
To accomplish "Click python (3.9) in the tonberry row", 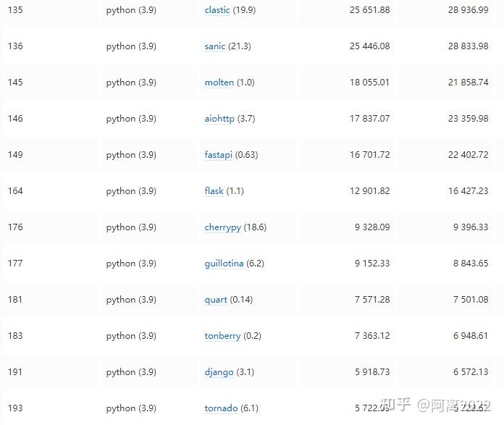I will coord(131,336).
